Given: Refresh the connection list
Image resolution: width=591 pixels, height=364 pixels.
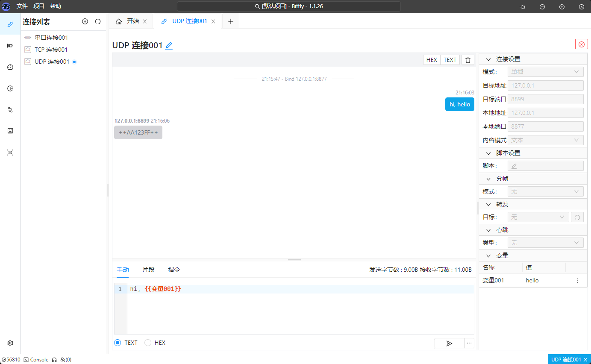Looking at the screenshot, I should [x=98, y=21].
